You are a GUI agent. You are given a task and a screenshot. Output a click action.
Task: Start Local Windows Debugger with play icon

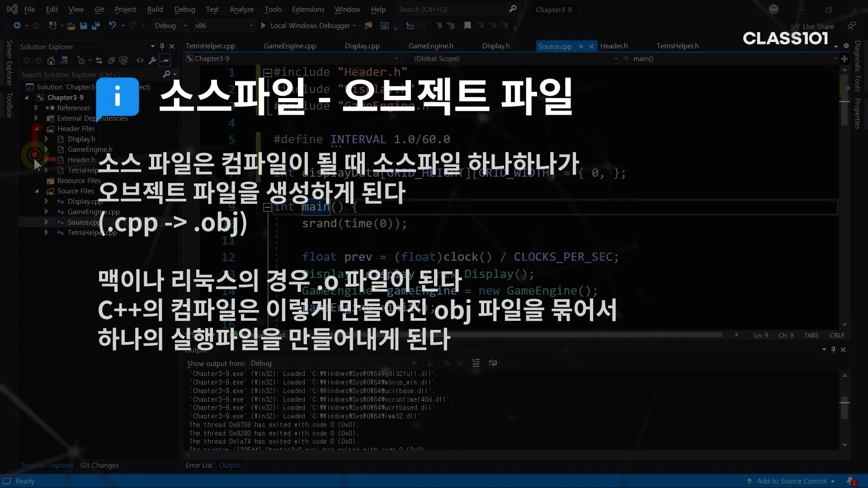click(x=263, y=26)
